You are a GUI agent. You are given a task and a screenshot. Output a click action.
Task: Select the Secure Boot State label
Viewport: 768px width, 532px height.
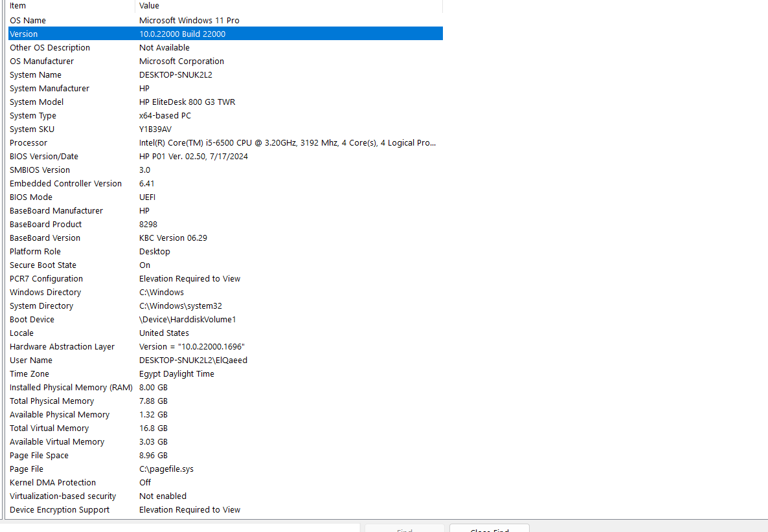pyautogui.click(x=43, y=266)
